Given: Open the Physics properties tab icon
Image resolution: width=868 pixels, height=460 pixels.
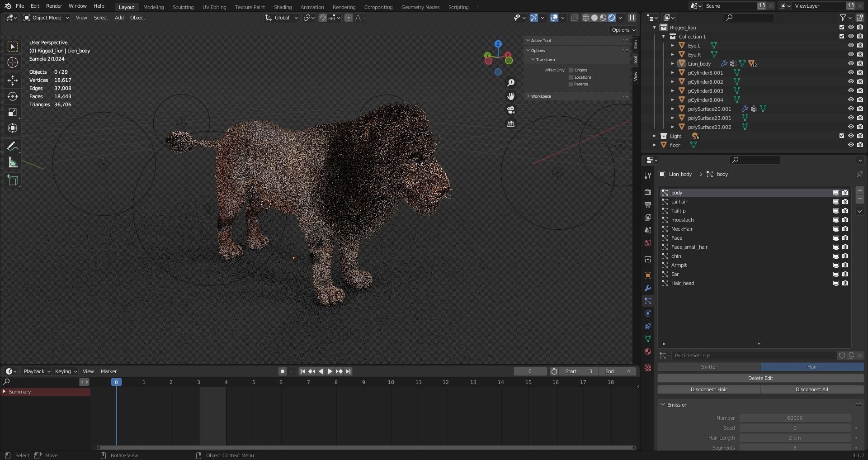Looking at the screenshot, I should click(648, 313).
